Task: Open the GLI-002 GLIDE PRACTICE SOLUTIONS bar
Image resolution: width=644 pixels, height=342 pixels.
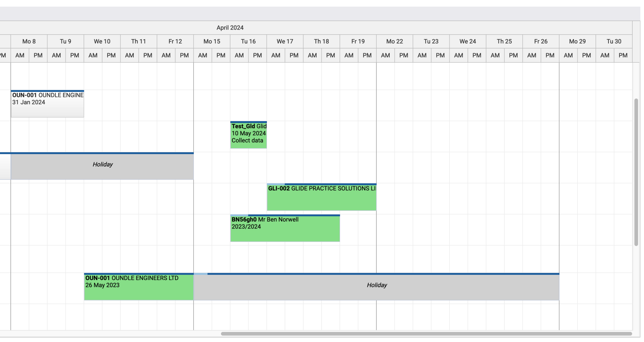Action: coord(321,197)
